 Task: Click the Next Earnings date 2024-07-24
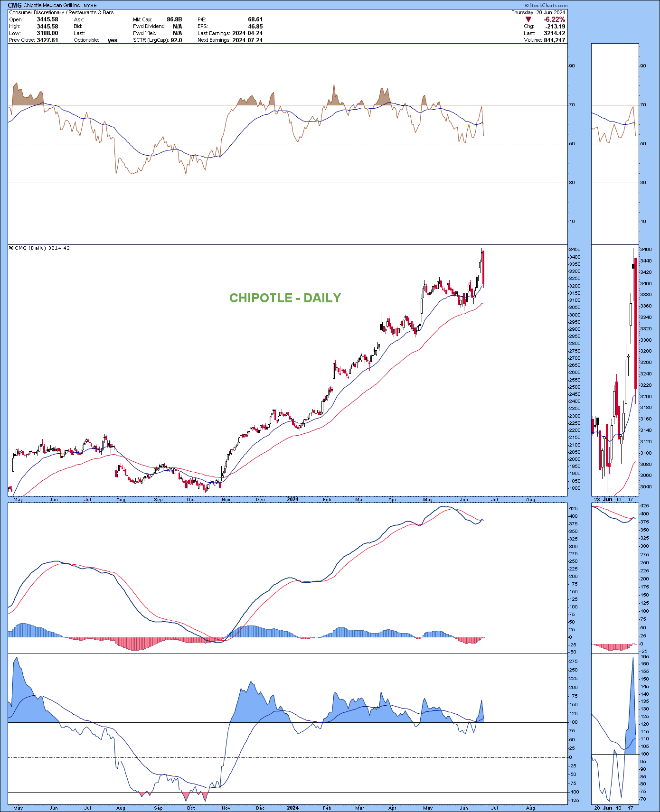pyautogui.click(x=247, y=40)
